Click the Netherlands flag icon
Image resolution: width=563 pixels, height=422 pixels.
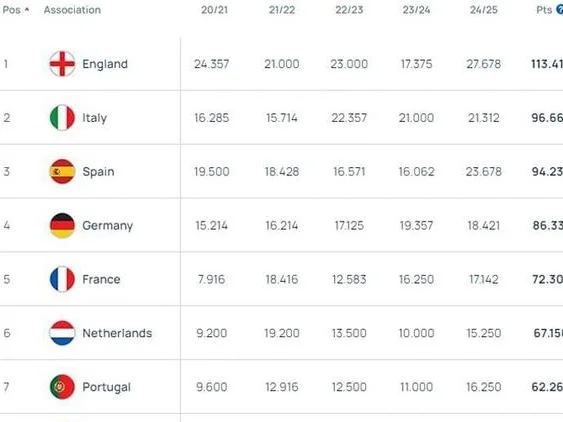click(62, 333)
